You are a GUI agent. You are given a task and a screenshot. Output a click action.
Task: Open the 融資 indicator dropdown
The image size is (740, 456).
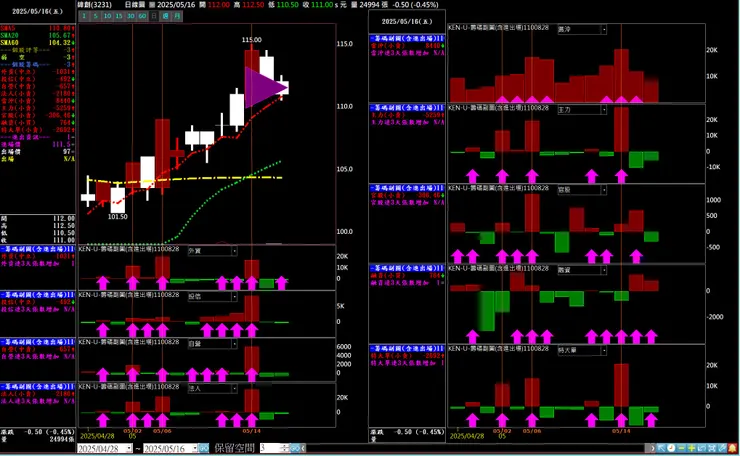tap(604, 270)
